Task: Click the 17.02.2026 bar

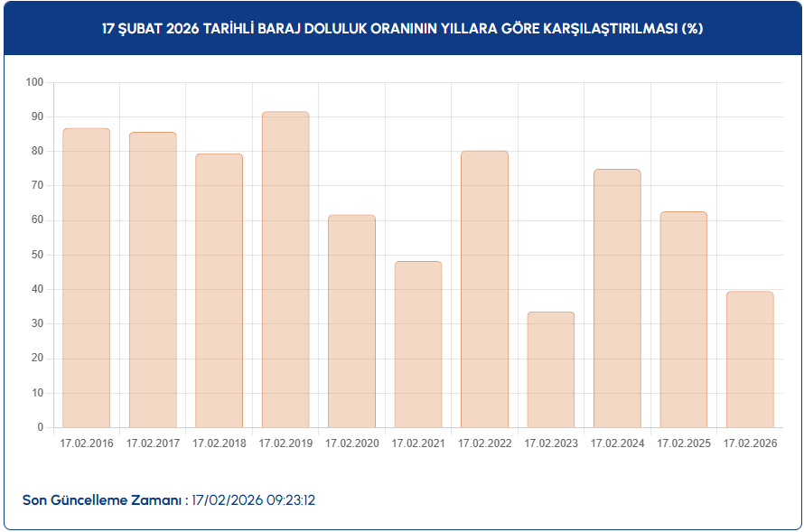Action: pos(750,359)
